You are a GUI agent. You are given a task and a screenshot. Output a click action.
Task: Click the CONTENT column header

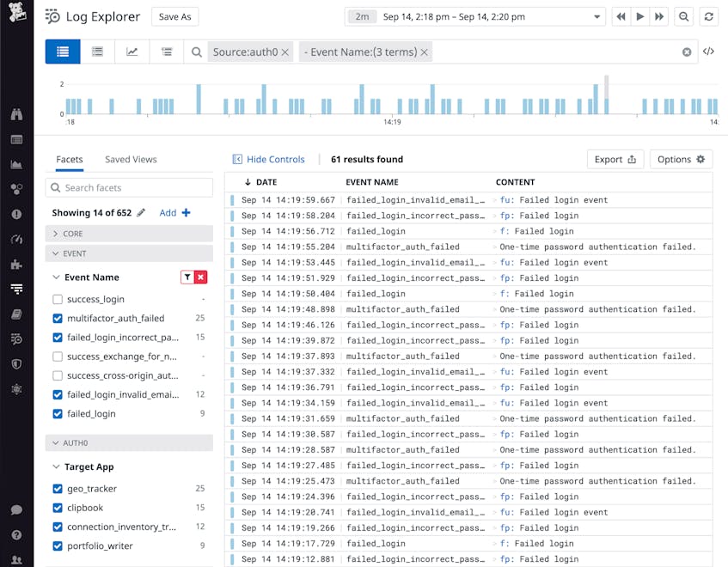(x=515, y=182)
